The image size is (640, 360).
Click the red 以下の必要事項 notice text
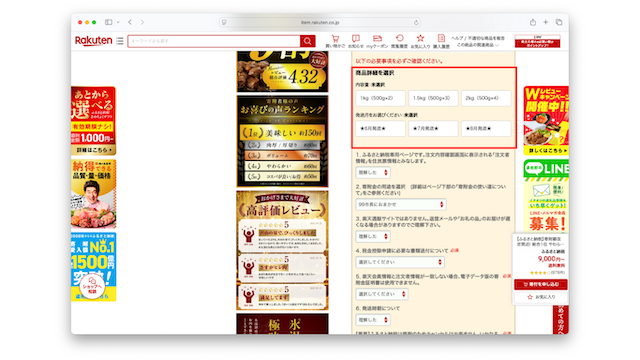point(399,61)
